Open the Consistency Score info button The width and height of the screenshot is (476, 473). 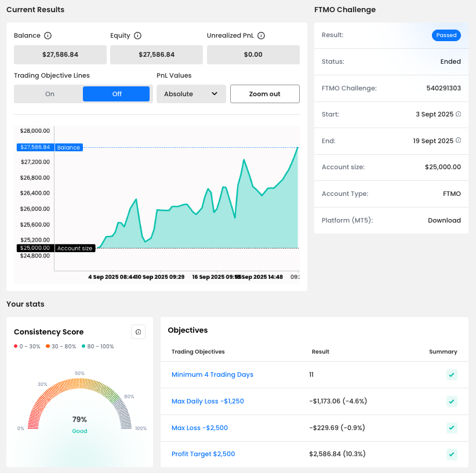click(x=138, y=332)
